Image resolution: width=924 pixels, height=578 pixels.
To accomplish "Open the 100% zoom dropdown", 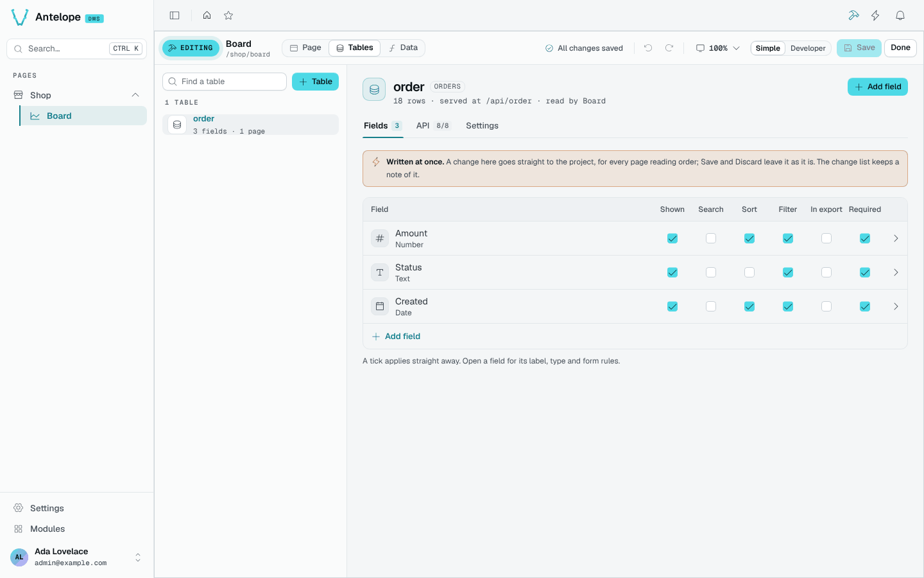I will point(718,48).
